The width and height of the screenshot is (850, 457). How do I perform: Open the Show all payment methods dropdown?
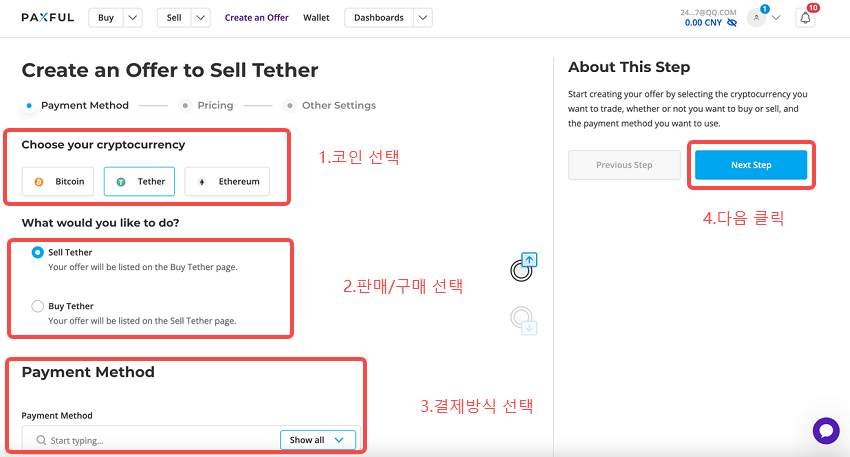pyautogui.click(x=318, y=440)
